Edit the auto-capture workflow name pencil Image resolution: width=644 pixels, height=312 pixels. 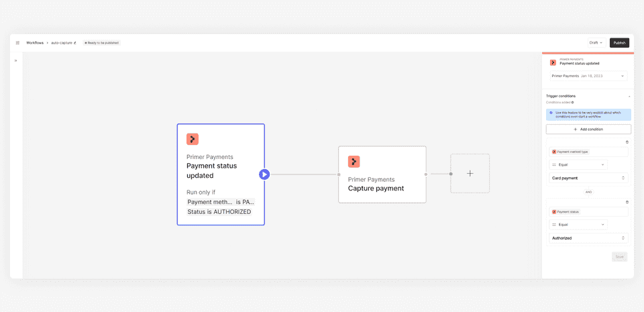click(74, 43)
